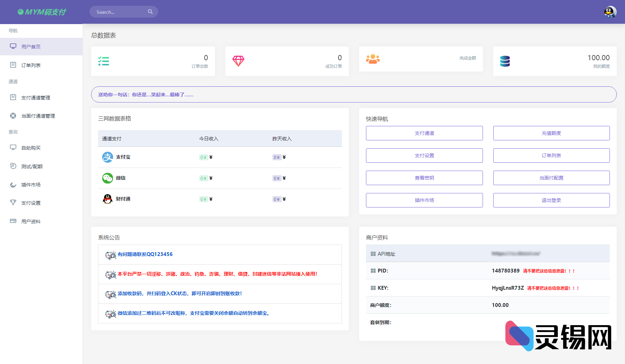Click the WeChat icon in the data table
Viewport: 625px width, 364px height.
107,178
